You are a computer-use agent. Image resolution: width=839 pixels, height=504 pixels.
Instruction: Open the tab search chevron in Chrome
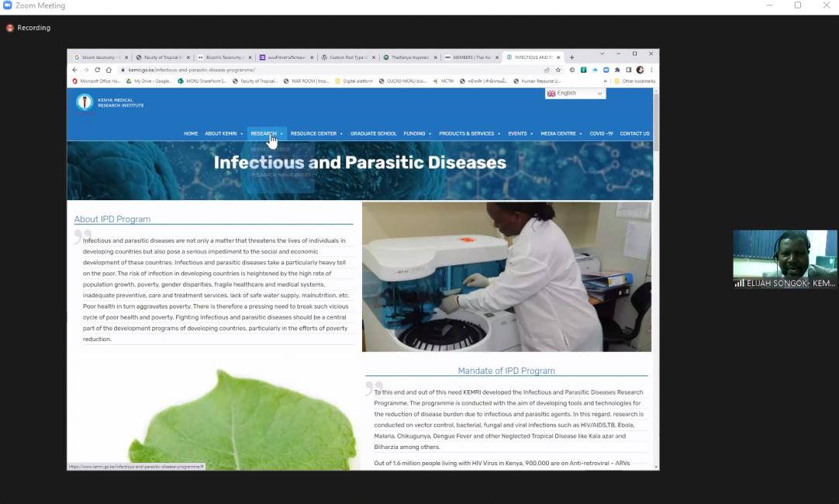coord(602,54)
